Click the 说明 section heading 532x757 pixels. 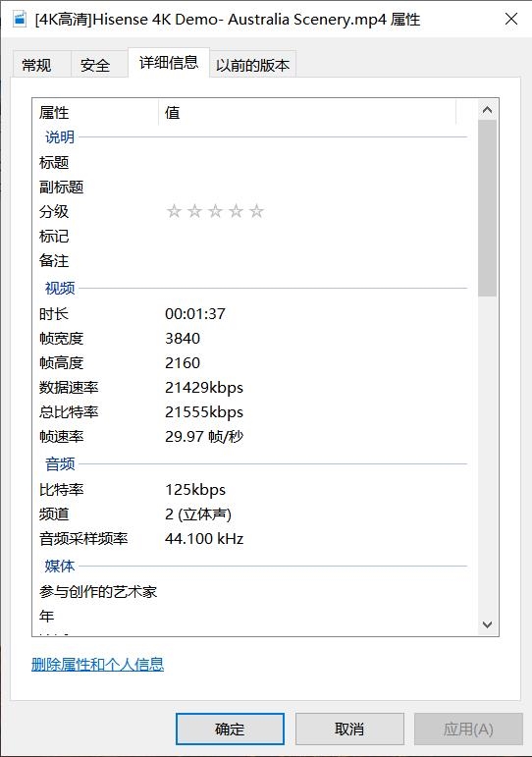coord(60,137)
